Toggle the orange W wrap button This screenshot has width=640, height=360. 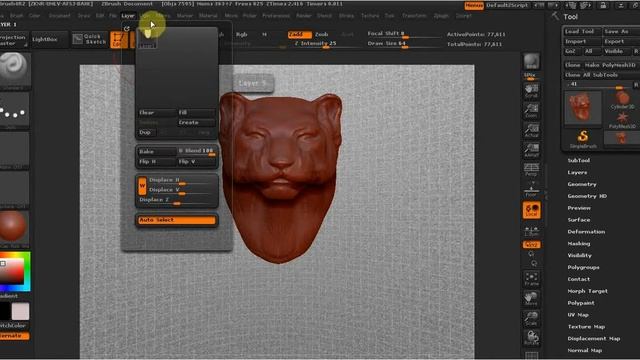142,186
